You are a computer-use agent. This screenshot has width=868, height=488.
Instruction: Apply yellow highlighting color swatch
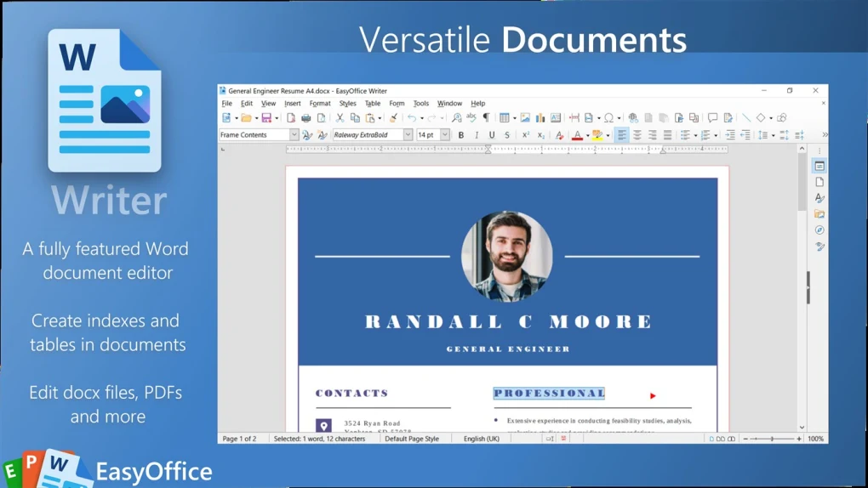coord(597,135)
